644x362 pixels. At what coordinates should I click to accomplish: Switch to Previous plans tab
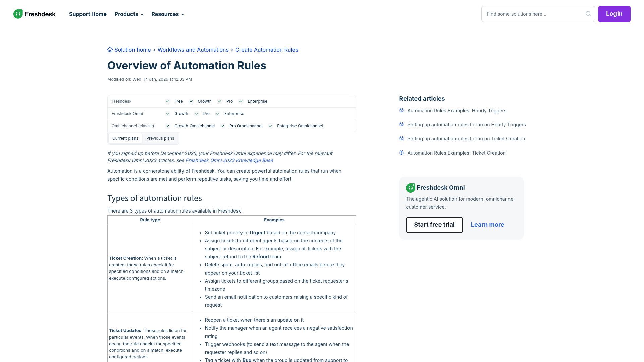[160, 138]
